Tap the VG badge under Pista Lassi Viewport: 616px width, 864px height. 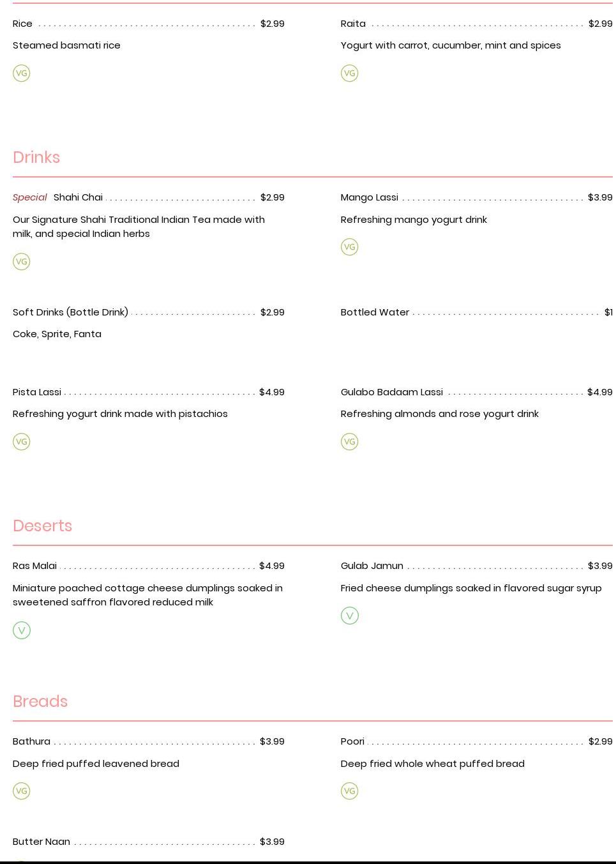(22, 442)
